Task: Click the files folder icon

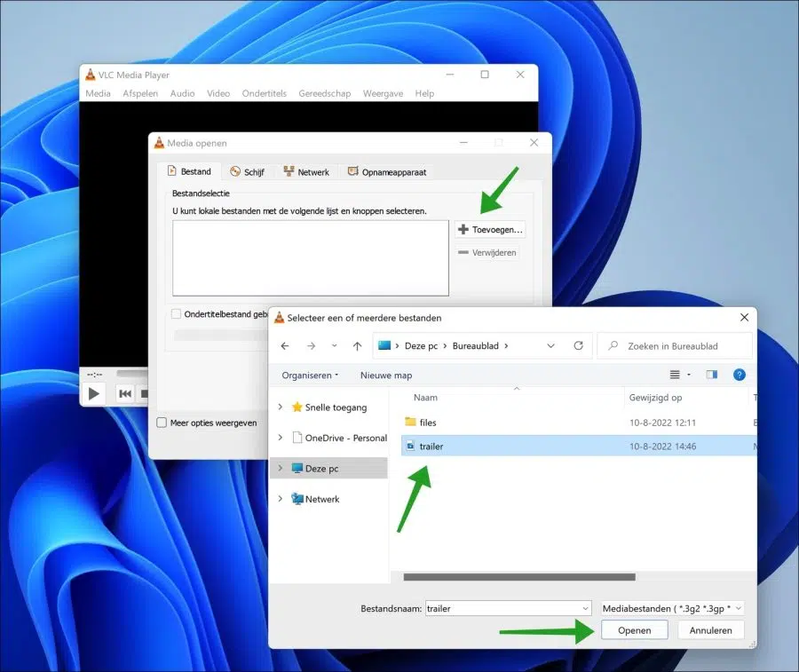Action: coord(410,422)
